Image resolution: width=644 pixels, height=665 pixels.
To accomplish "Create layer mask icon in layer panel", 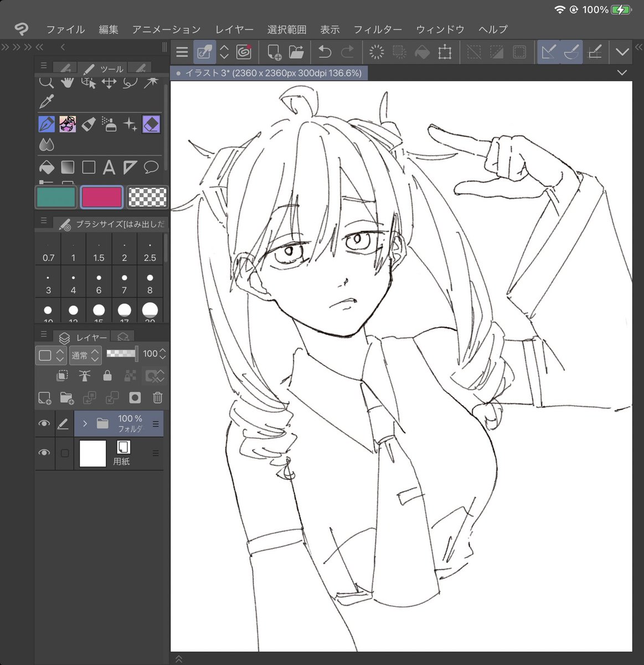I will tap(135, 398).
